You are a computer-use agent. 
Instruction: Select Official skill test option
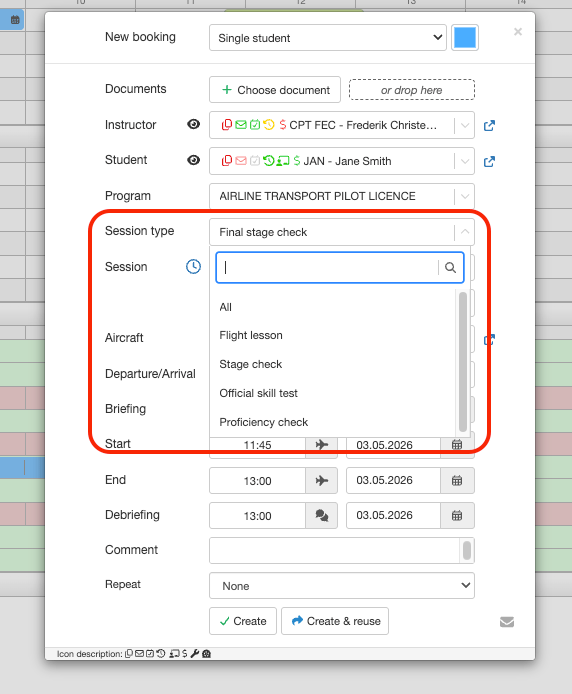259,393
